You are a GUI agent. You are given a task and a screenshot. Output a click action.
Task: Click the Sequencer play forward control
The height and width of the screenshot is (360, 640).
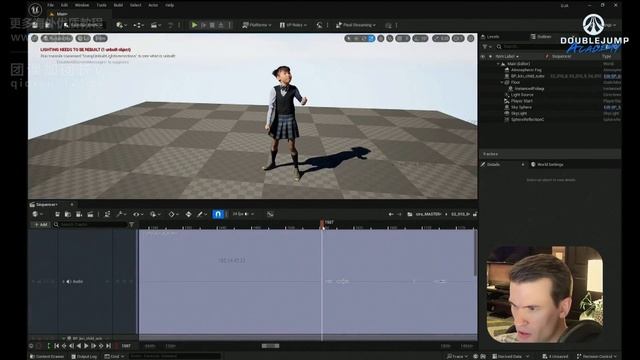point(86,346)
